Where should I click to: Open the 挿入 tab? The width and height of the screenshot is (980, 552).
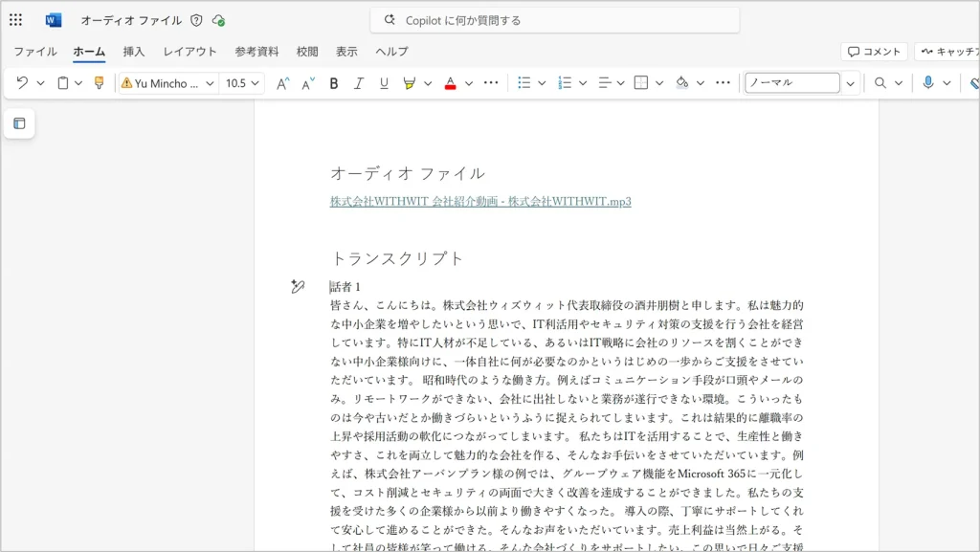134,52
